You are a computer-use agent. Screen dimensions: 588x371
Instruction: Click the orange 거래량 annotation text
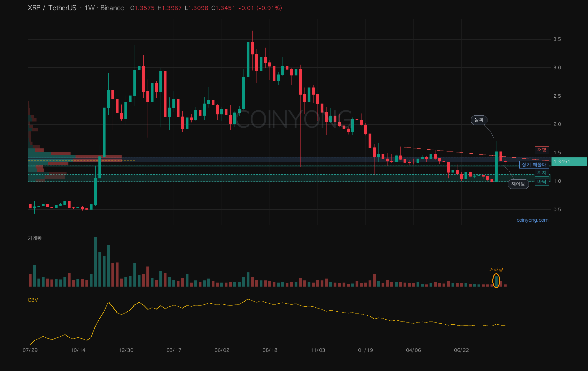pyautogui.click(x=496, y=269)
